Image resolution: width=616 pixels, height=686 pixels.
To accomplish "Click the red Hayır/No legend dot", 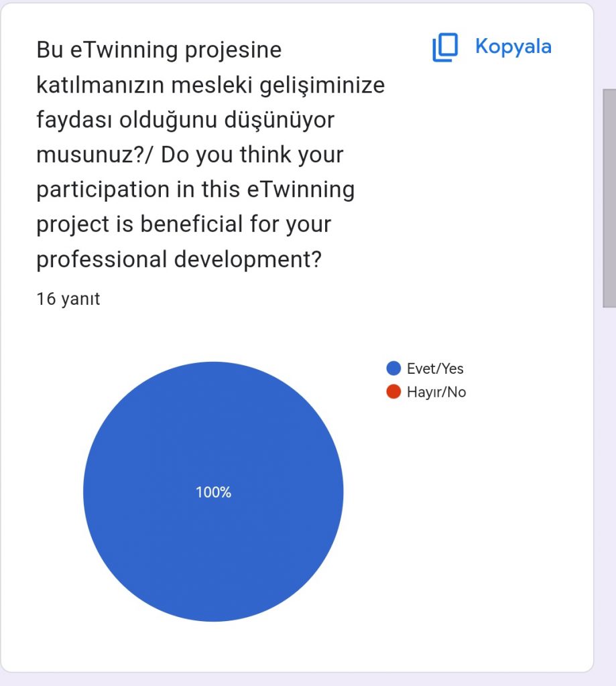I will (x=393, y=392).
